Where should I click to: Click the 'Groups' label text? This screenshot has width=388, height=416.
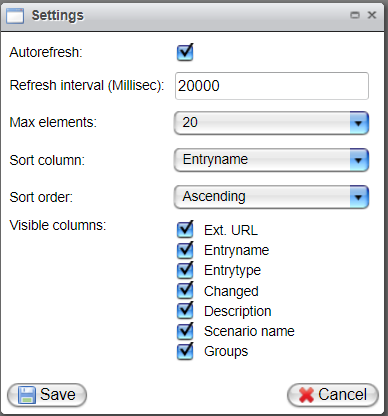226,352
